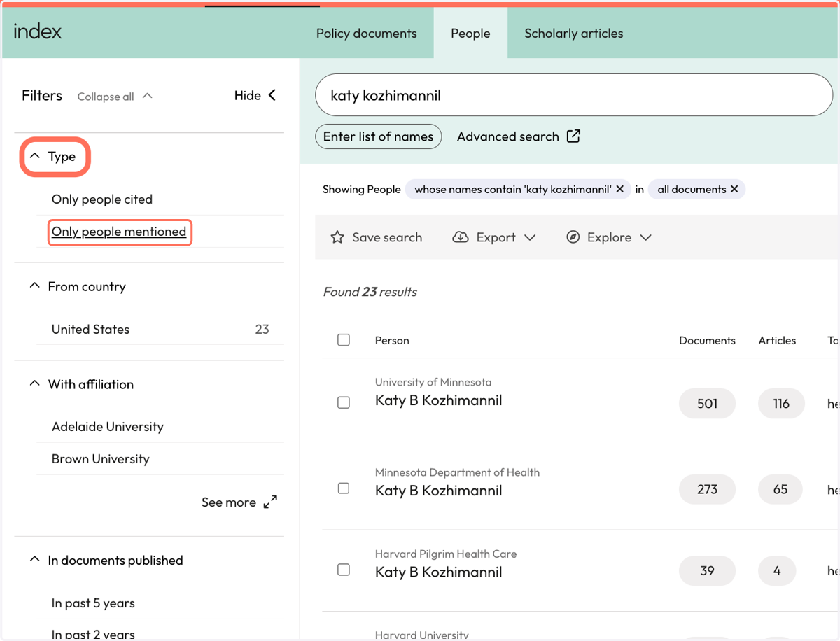The image size is (840, 641).
Task: Click the Save search label
Action: [x=387, y=237]
